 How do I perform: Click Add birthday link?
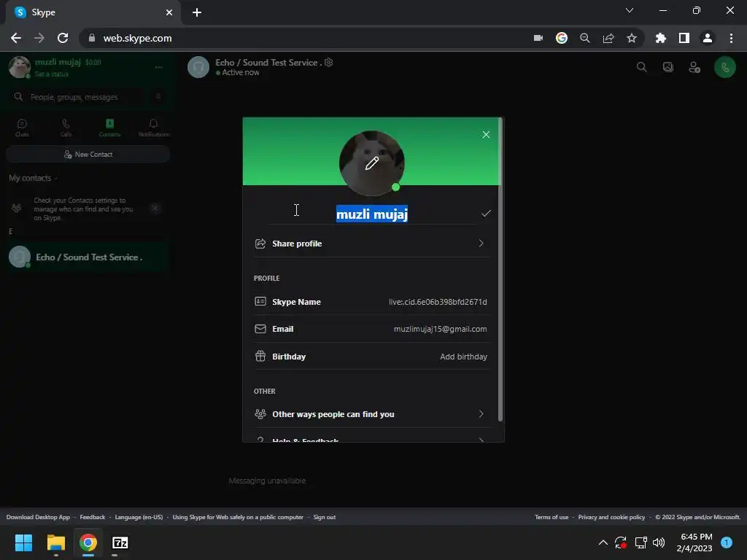coord(463,357)
